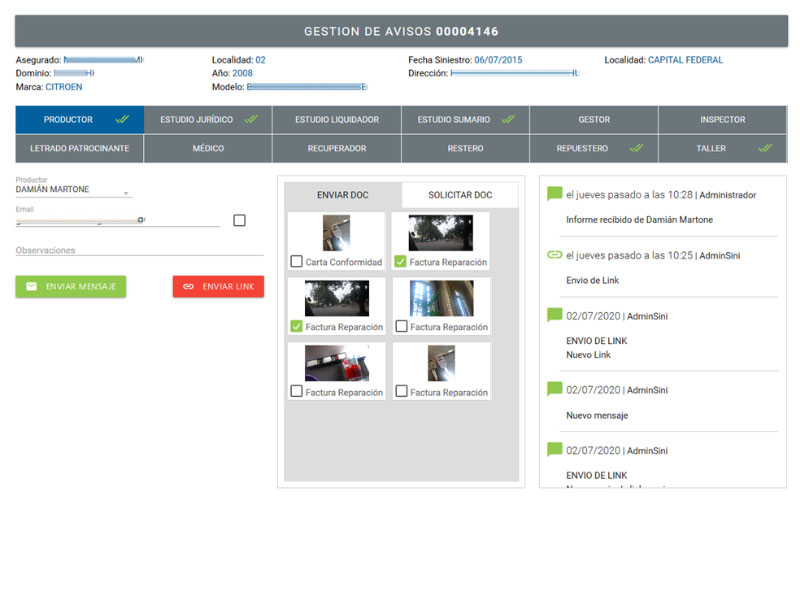Uncheck first checked Factura Reparación box

400,262
